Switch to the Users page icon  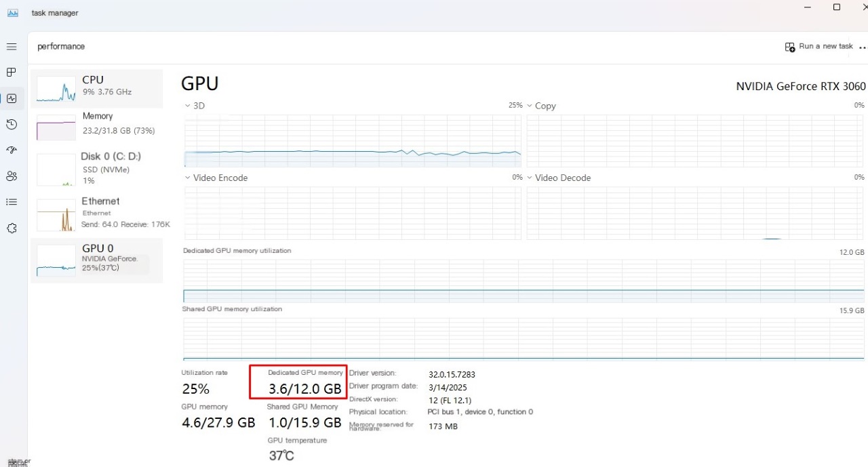(12, 176)
